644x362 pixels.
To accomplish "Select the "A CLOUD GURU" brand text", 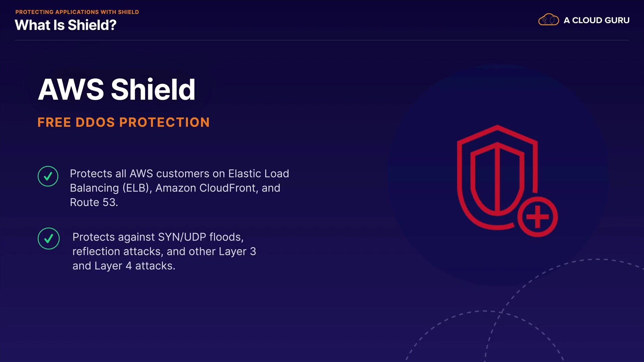I will (x=596, y=20).
